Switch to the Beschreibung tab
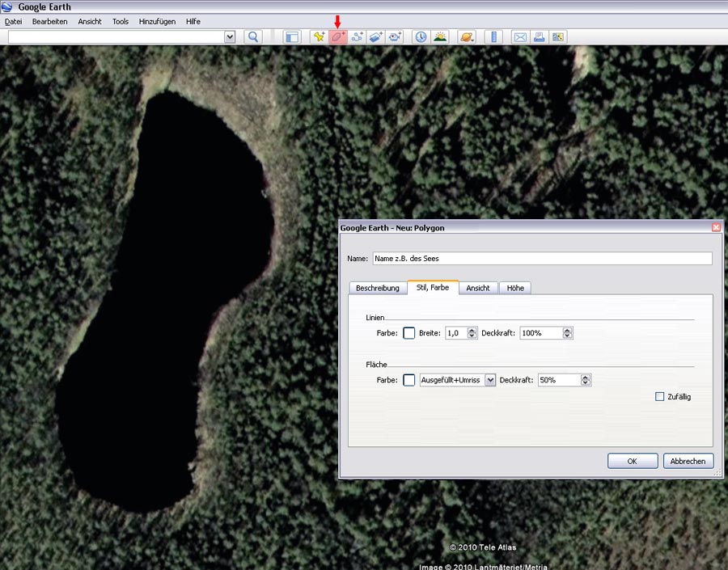Screen dimensions: 728x570 [x=377, y=288]
